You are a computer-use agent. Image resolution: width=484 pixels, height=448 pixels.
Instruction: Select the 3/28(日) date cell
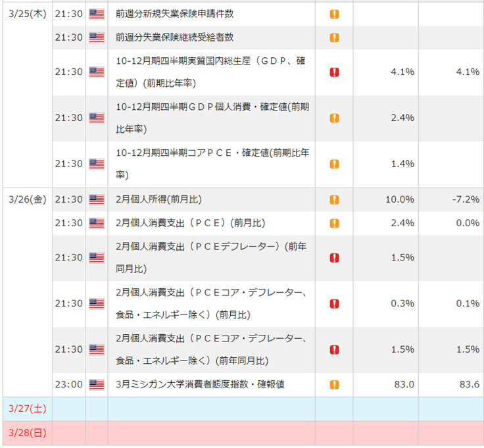[x=28, y=433]
